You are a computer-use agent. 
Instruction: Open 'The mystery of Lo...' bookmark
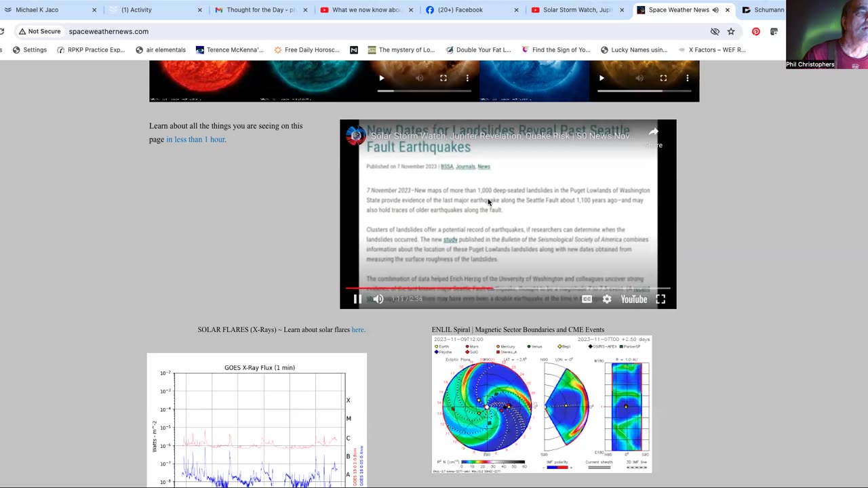pyautogui.click(x=401, y=49)
